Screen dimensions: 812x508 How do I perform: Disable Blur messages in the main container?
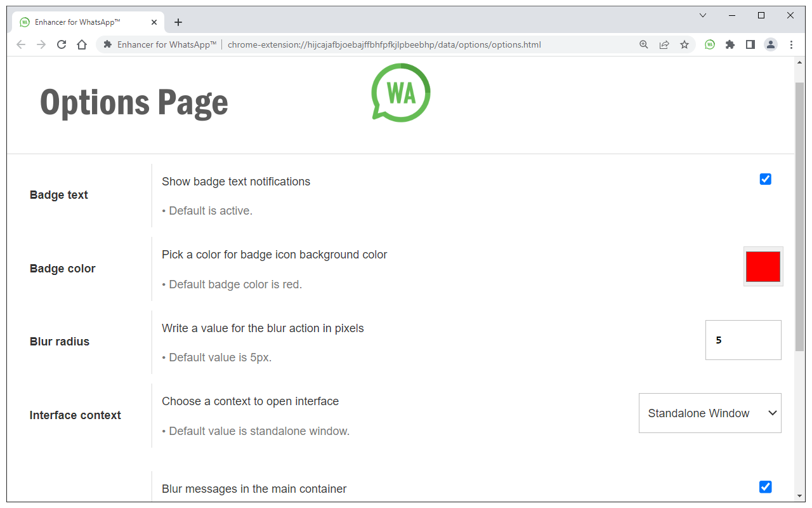(x=766, y=486)
